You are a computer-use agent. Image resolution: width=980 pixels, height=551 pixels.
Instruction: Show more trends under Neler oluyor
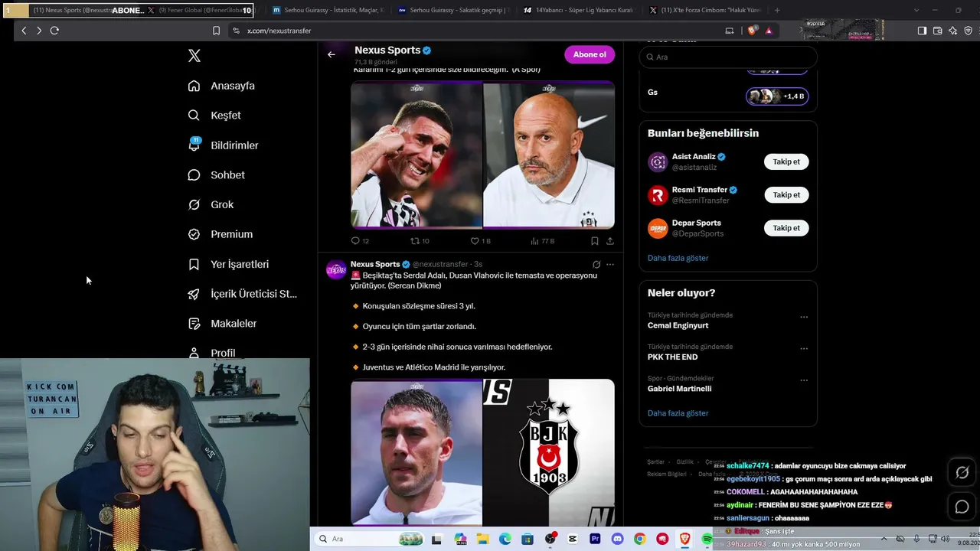678,413
